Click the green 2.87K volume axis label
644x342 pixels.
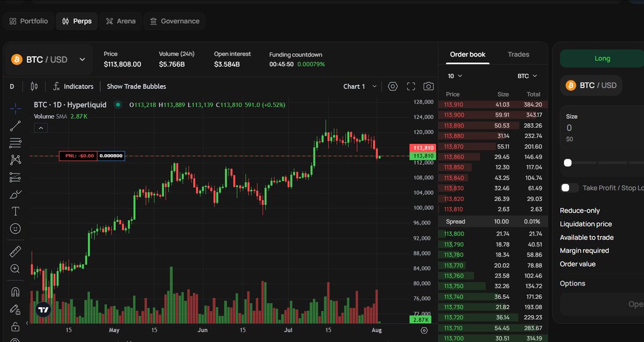tap(421, 319)
